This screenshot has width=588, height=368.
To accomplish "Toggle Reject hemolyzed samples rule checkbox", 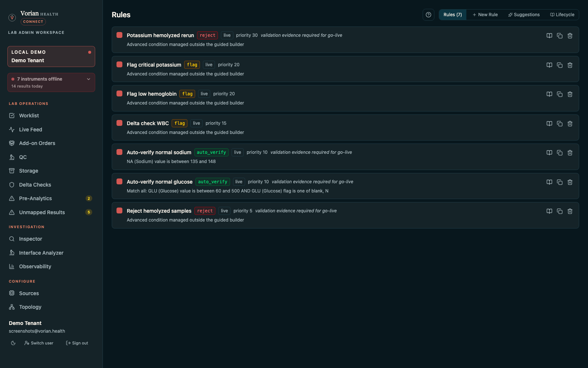I will [x=119, y=210].
